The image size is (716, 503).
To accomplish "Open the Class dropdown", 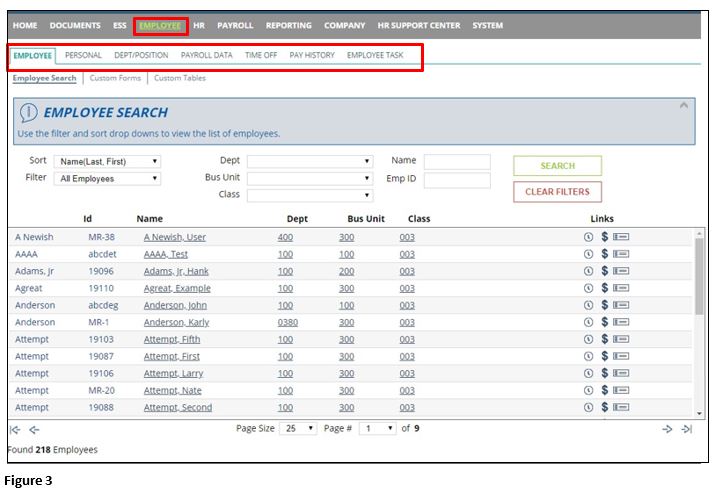I will [310, 195].
